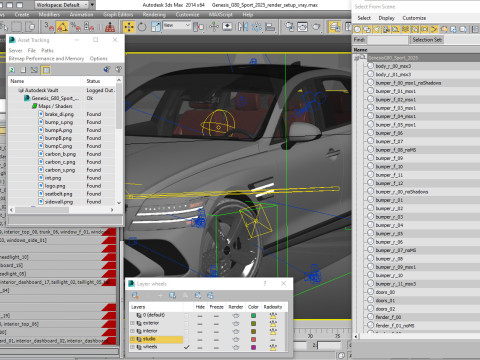Expand the wheels layer in Layer dialog
The image size is (480, 360).
click(x=132, y=347)
